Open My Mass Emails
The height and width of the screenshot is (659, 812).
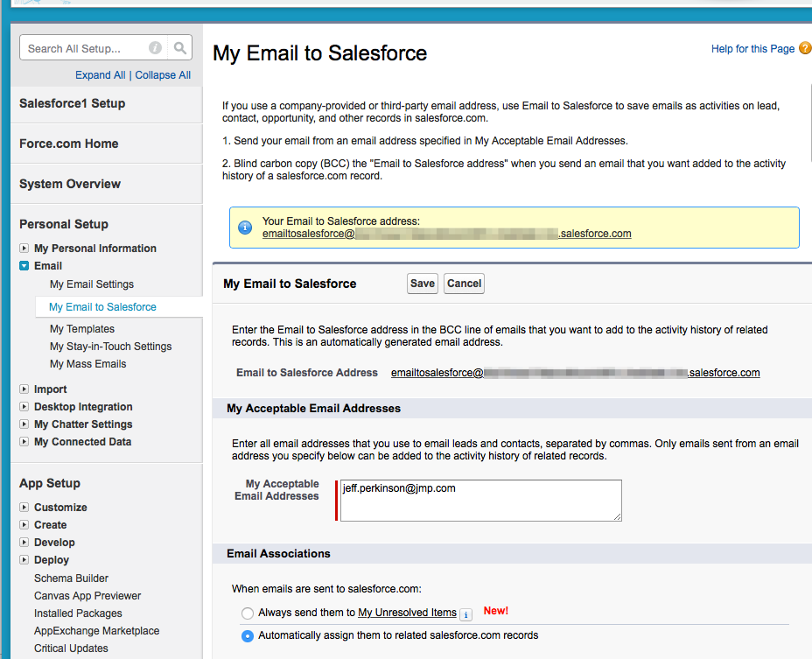pos(88,364)
